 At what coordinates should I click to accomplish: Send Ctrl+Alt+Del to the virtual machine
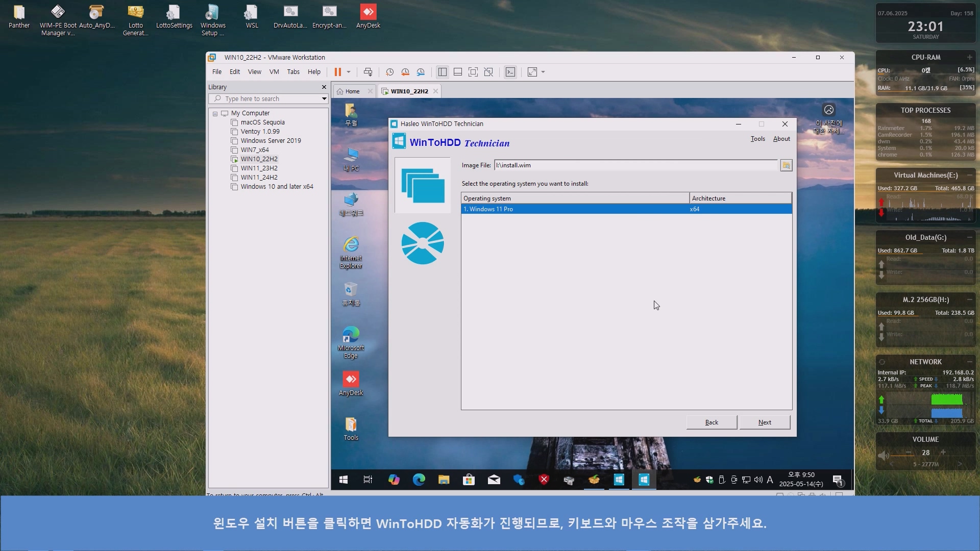click(367, 72)
